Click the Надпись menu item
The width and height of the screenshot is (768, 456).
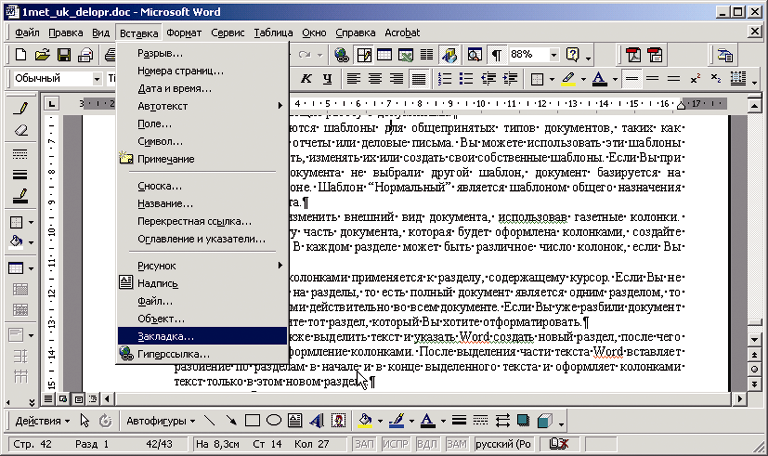pyautogui.click(x=202, y=283)
